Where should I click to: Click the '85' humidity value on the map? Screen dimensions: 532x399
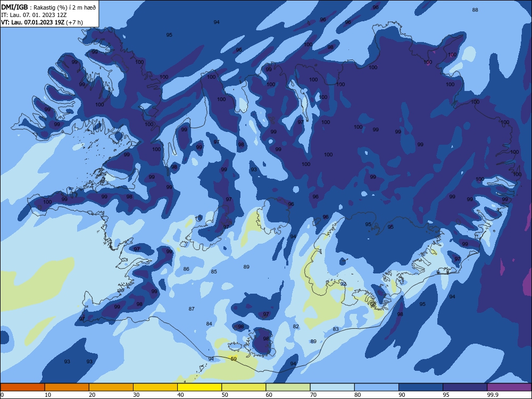(214, 271)
